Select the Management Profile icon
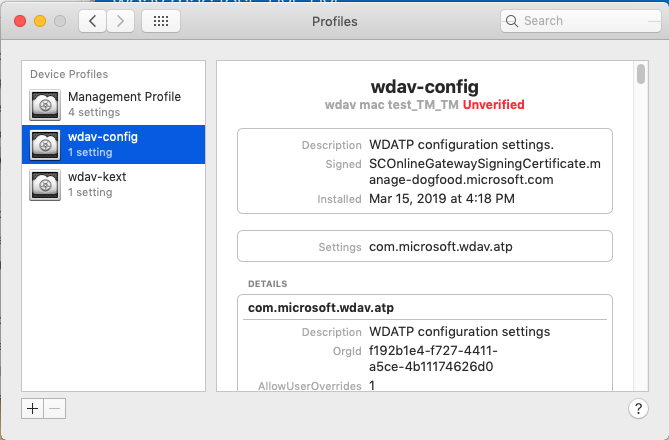 coord(45,105)
